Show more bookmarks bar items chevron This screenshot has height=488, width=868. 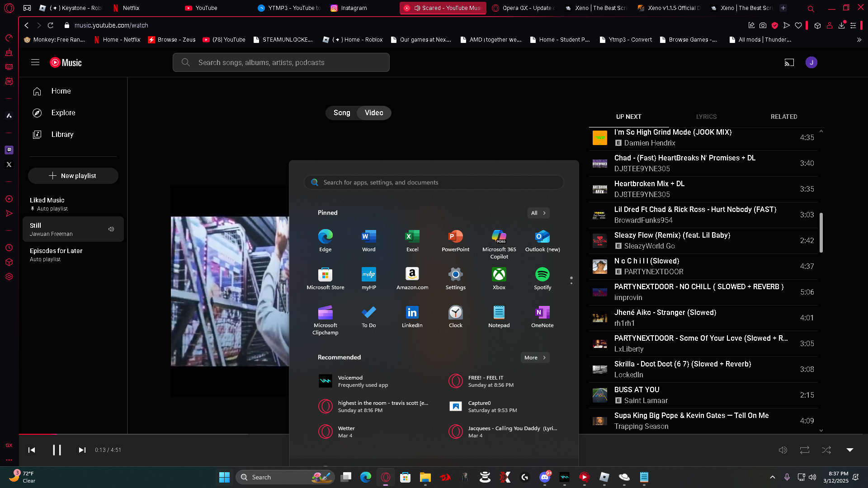859,40
